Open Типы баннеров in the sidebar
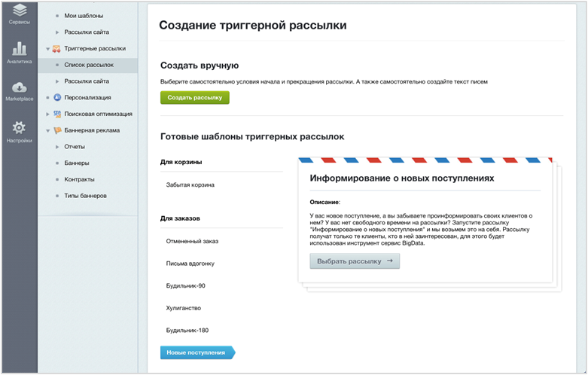The width and height of the screenshot is (588, 375). click(x=85, y=196)
